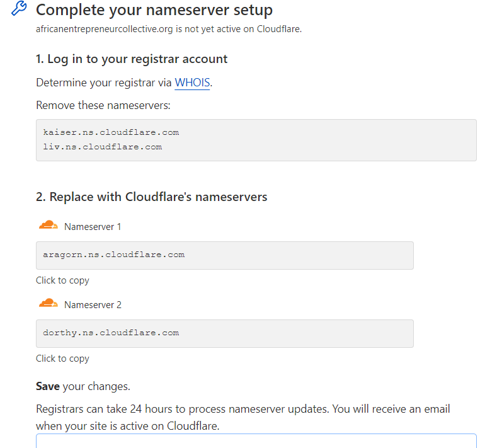Click the 'Remove these nameservers' text
This screenshot has height=448, width=485.
pos(103,105)
